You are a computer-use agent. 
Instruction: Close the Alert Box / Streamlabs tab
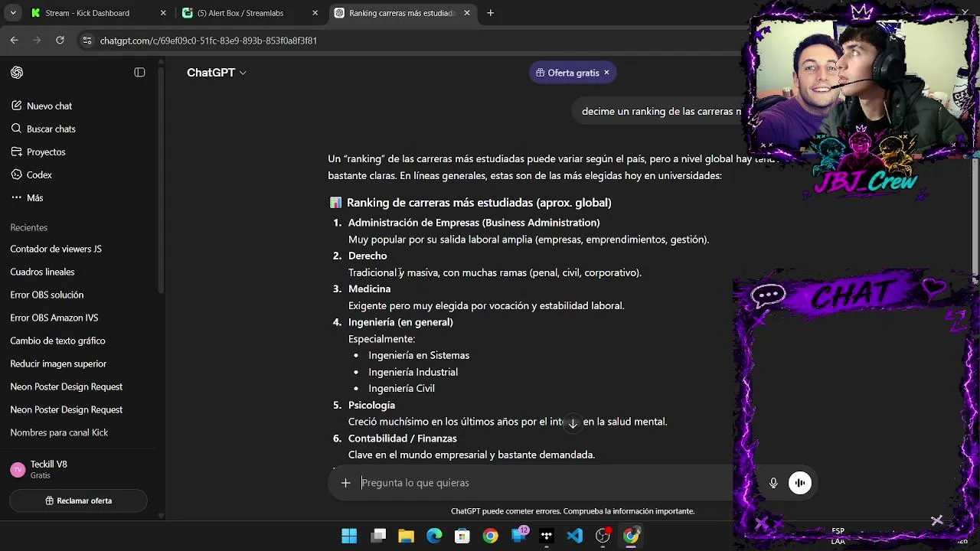(315, 13)
